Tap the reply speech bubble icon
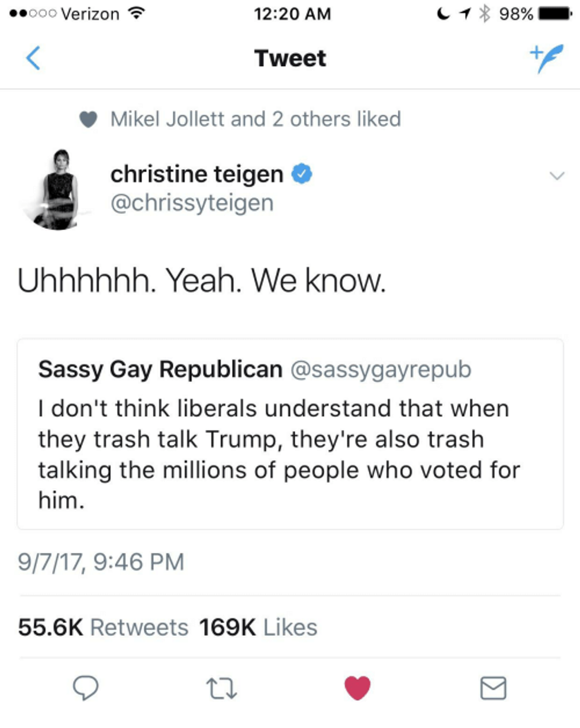Viewport: 580px width, 728px height. tap(85, 688)
